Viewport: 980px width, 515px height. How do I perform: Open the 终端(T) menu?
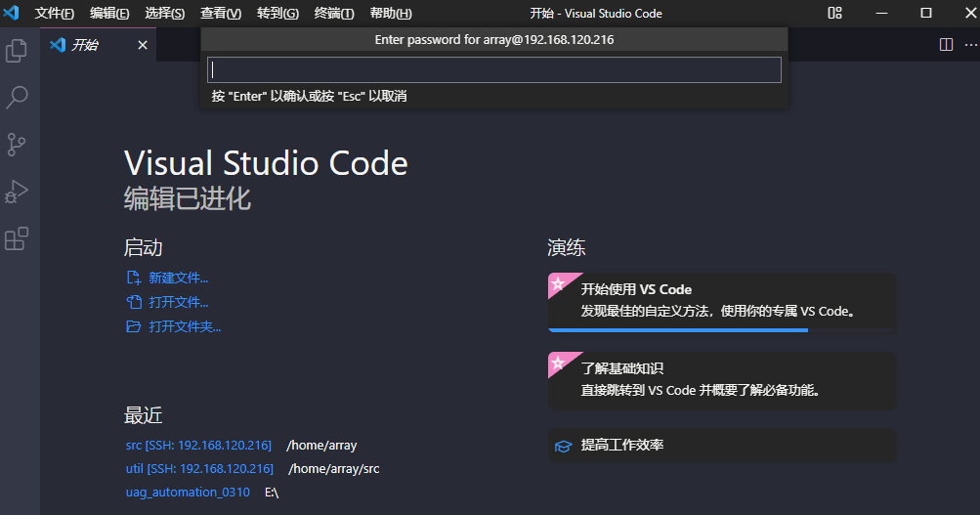(x=334, y=13)
